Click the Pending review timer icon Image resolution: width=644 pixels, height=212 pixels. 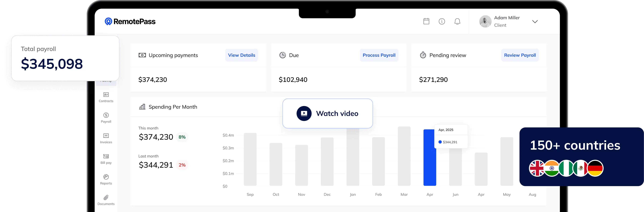pos(423,55)
